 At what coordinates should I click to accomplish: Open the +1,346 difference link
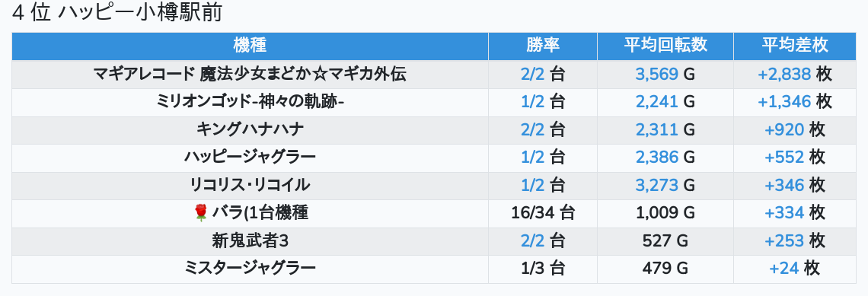tap(784, 102)
